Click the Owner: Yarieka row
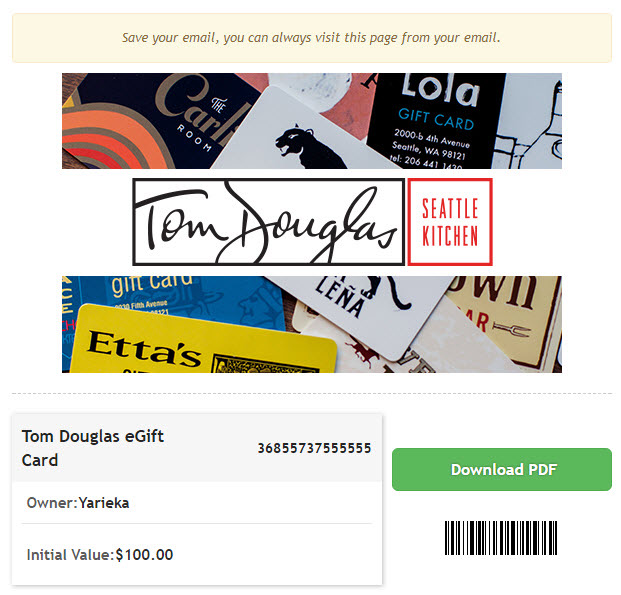Viewport: 621px width, 595px height. (197, 503)
